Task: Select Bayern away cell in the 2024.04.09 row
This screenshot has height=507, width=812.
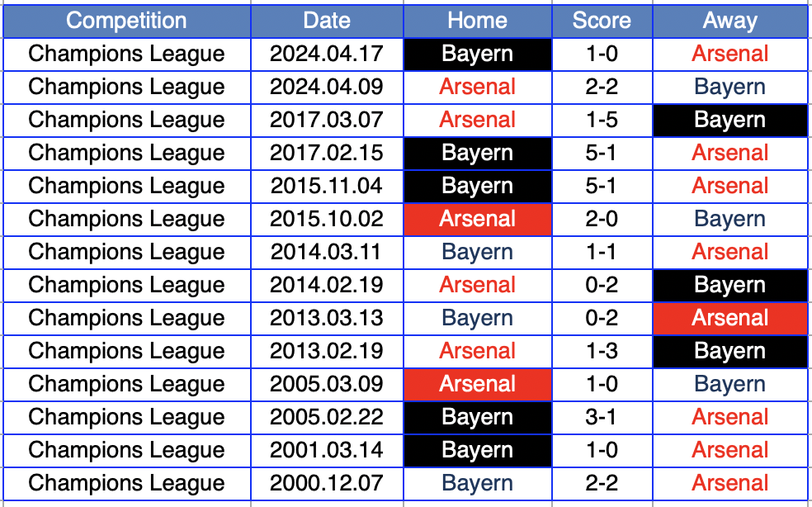Action: (729, 87)
